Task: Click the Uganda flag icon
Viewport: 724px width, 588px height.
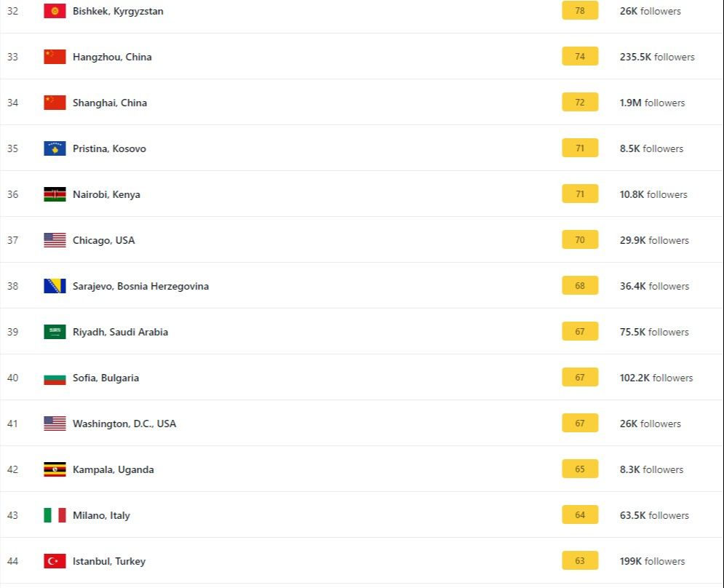Action: point(55,469)
